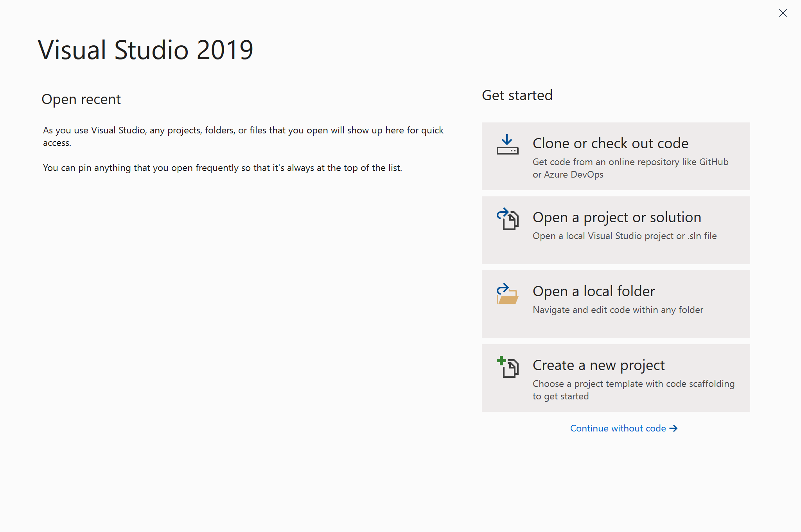The width and height of the screenshot is (801, 532).
Task: Start 'Create a new project' title
Action: tap(598, 365)
